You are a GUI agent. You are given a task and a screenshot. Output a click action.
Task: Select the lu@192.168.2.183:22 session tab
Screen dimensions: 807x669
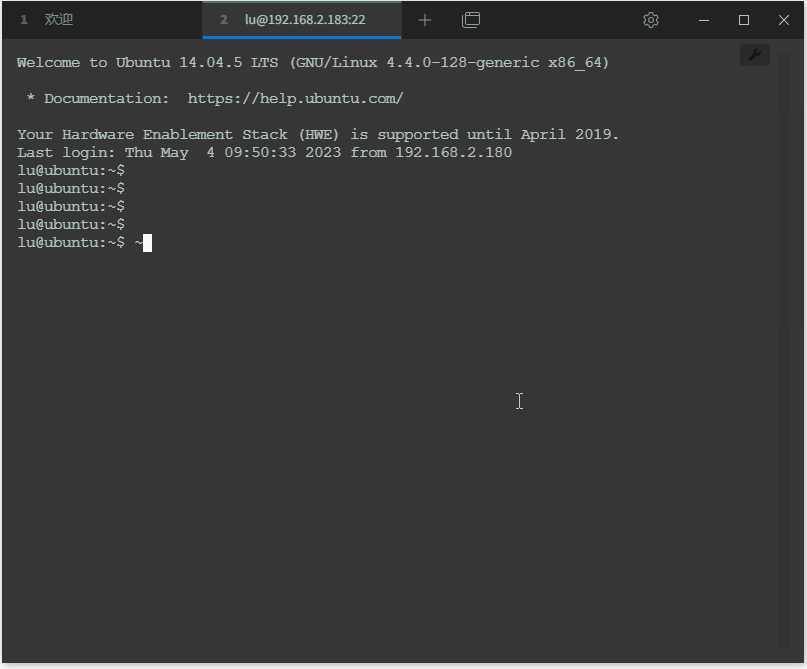point(302,20)
